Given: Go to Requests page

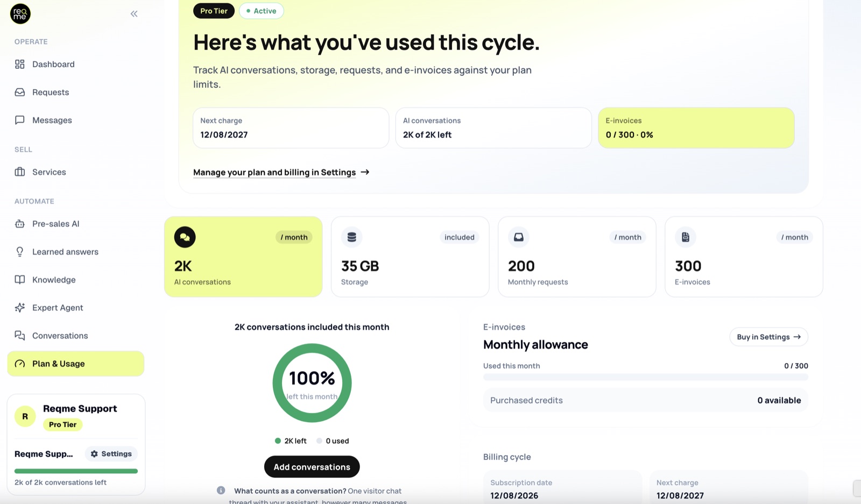Looking at the screenshot, I should click(75, 92).
